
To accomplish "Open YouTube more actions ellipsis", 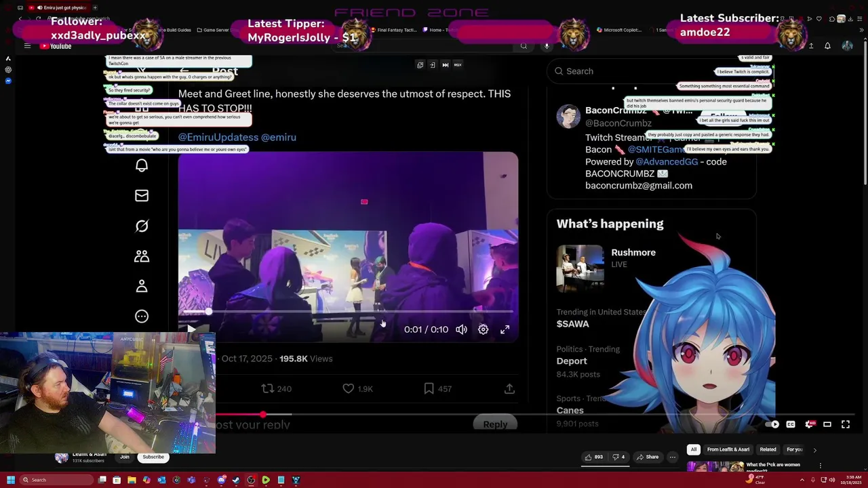I will 673,457.
